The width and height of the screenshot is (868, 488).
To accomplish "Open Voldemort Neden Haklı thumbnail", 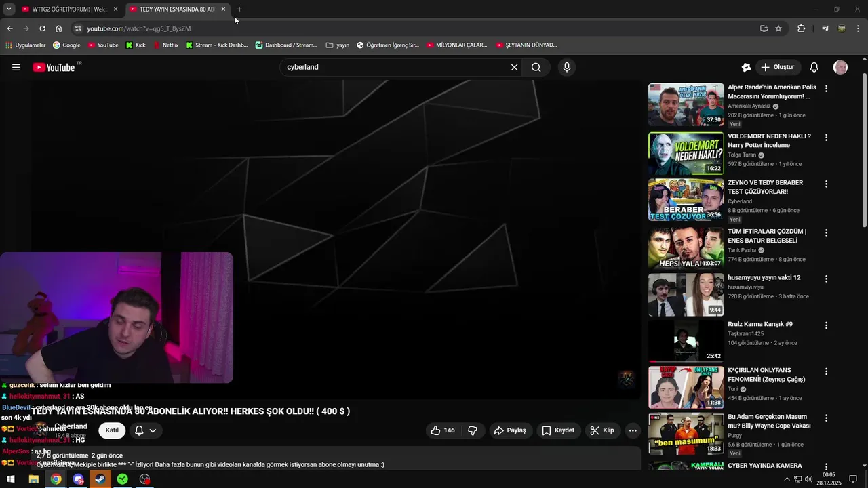I will pyautogui.click(x=686, y=154).
